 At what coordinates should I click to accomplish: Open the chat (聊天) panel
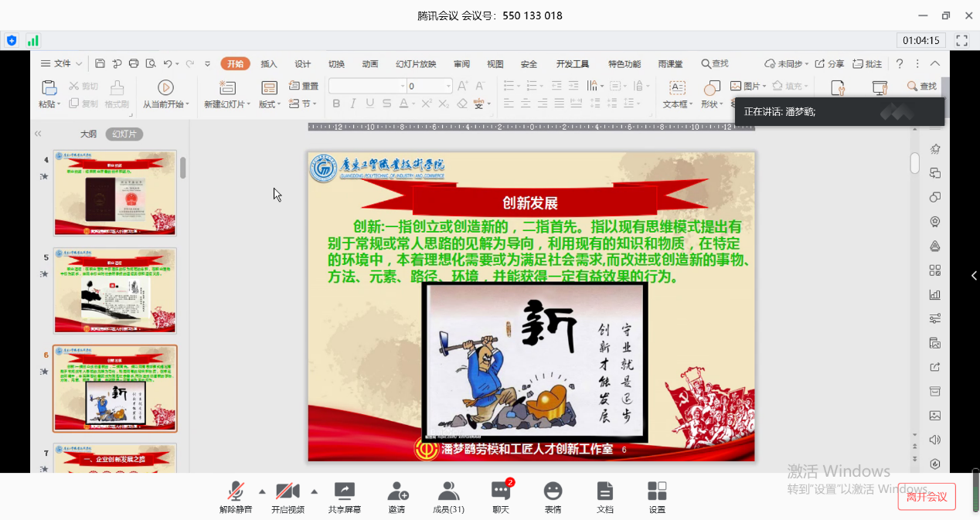[501, 497]
